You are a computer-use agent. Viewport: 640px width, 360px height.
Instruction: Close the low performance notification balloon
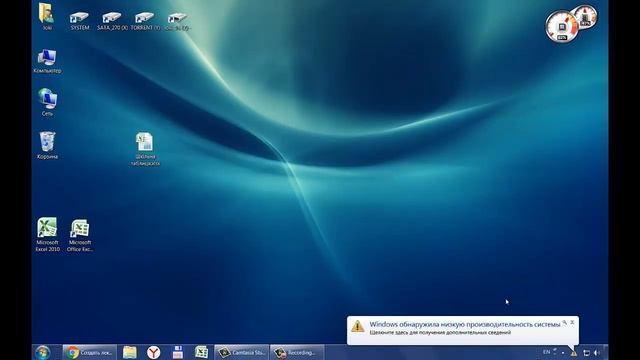[x=572, y=322]
